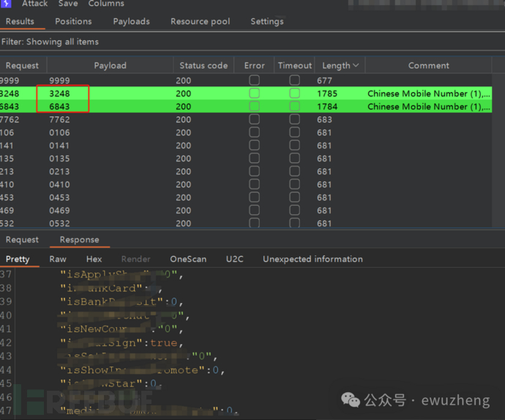The height and width of the screenshot is (420, 505).
Task: Open the Columns menu
Action: click(x=106, y=4)
